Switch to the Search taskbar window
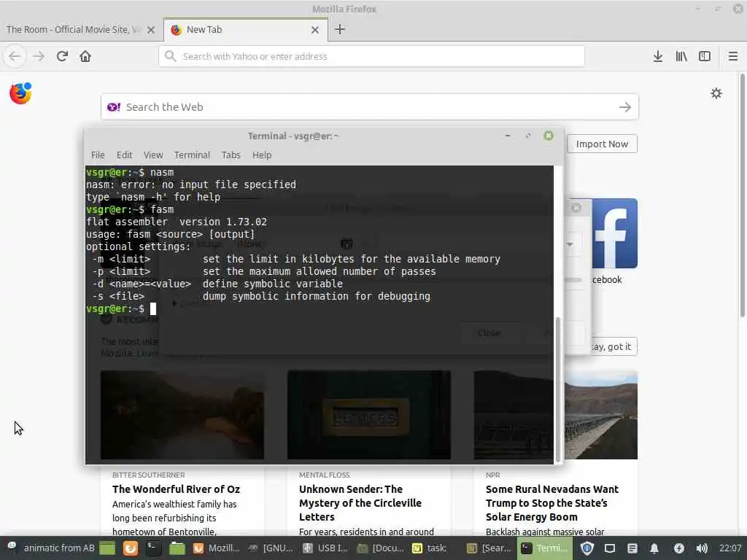Viewport: 747px width, 560px height. click(x=489, y=548)
